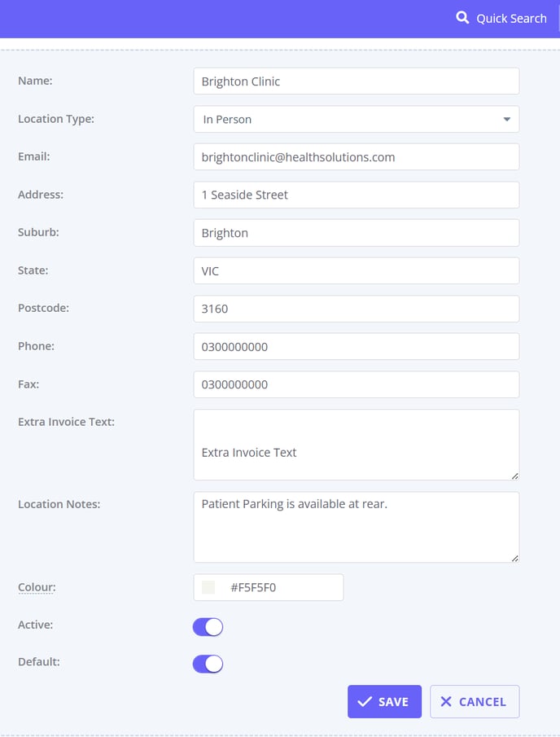This screenshot has width=560, height=737.
Task: Click the Quick Search magnifier icon
Action: 462,18
